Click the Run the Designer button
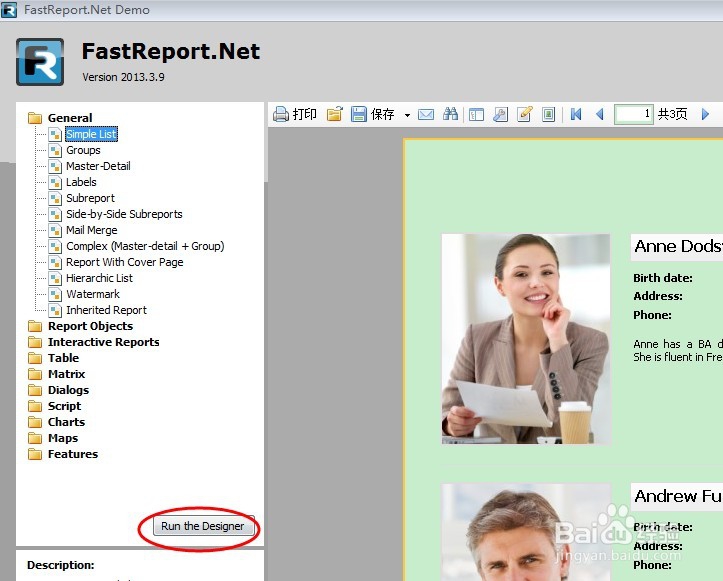The height and width of the screenshot is (581, 723). (x=202, y=526)
